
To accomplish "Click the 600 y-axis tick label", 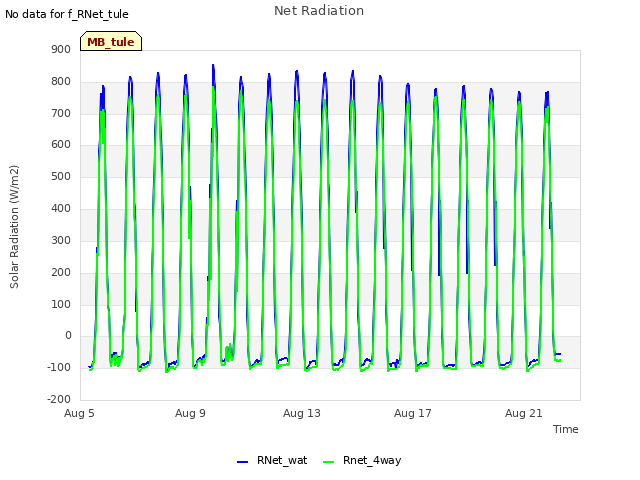I will (61, 145).
